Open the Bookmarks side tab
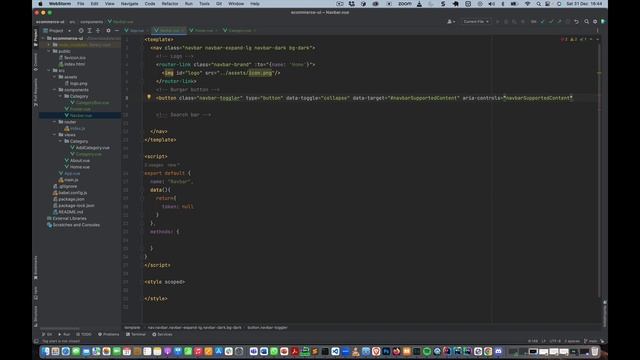640x360 pixels. tap(36, 268)
